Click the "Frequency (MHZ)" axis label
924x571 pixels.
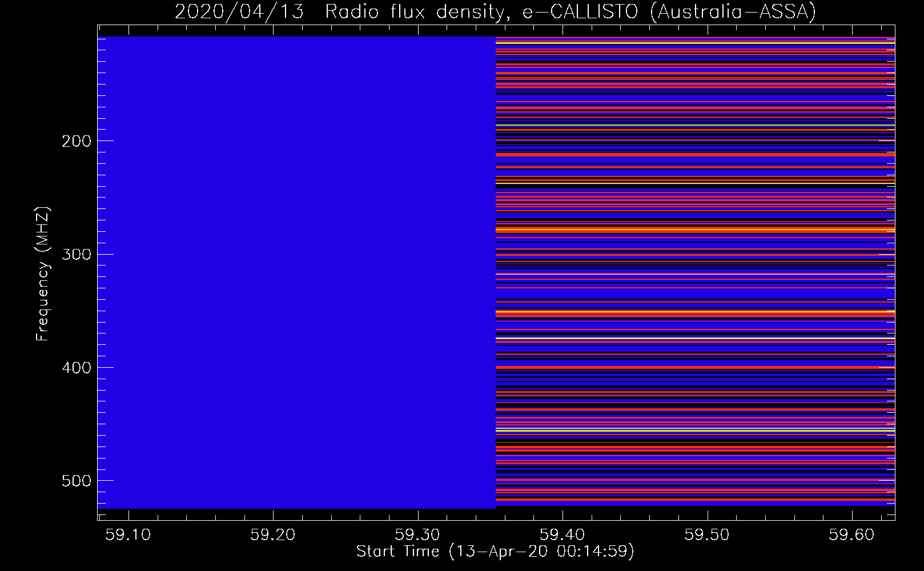point(43,274)
